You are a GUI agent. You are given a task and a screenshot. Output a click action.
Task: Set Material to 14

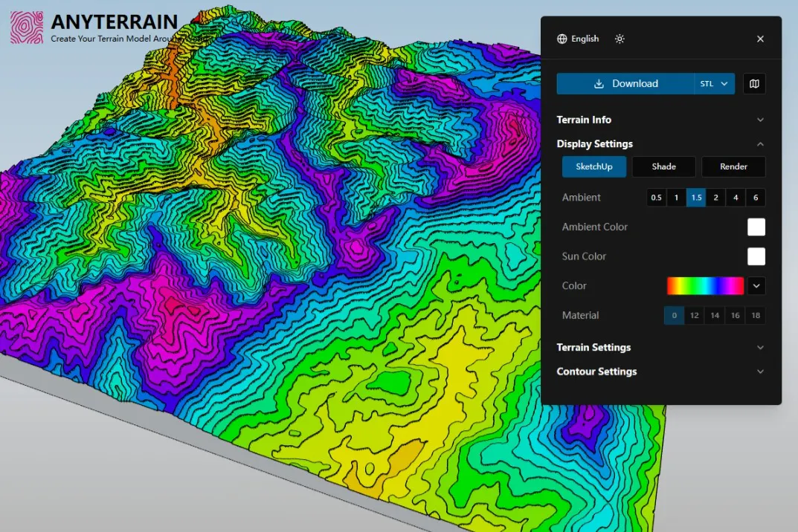tap(715, 316)
